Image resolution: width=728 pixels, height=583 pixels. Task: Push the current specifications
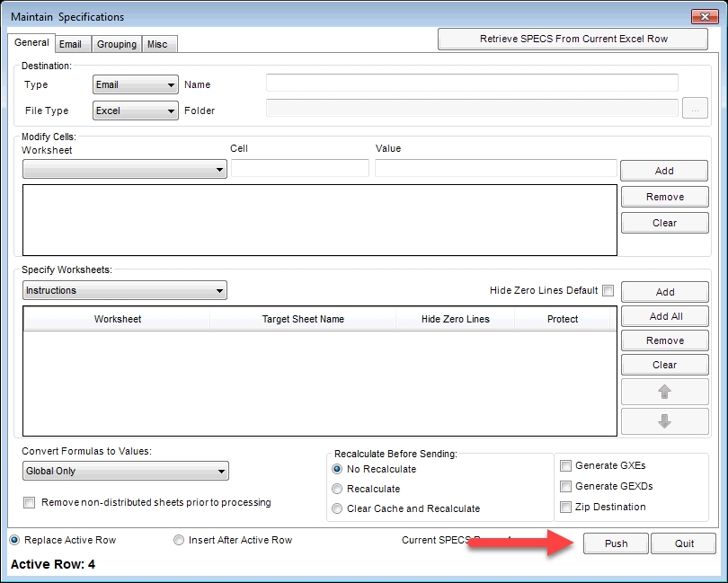click(617, 543)
